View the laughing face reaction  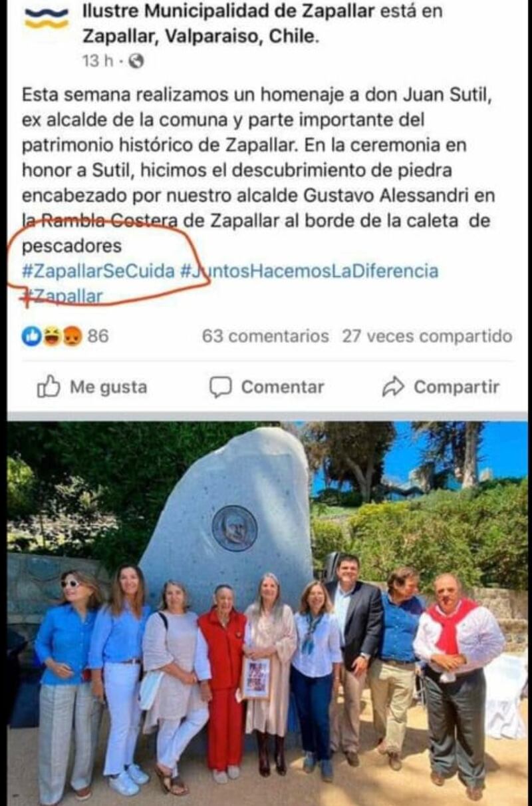click(x=52, y=337)
